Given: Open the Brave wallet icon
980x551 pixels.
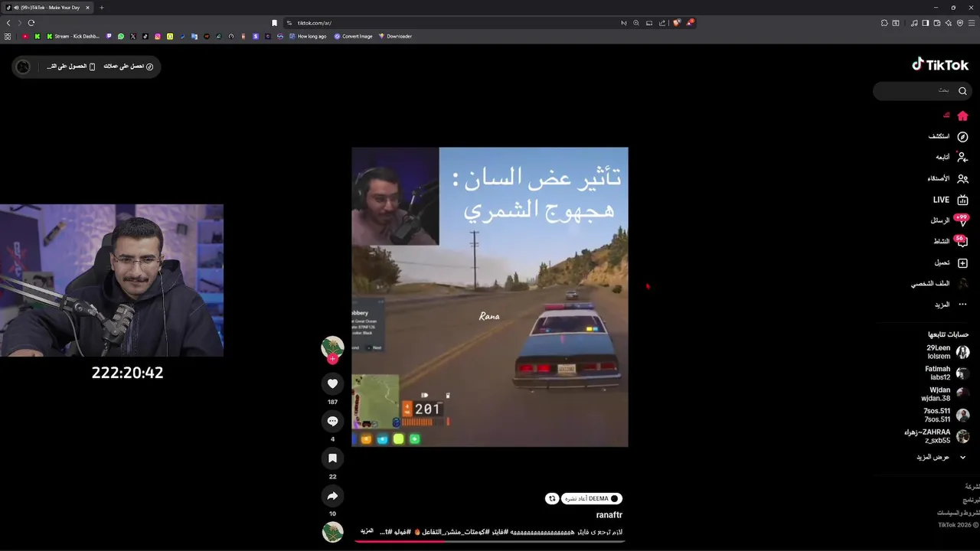Looking at the screenshot, I should (x=937, y=23).
